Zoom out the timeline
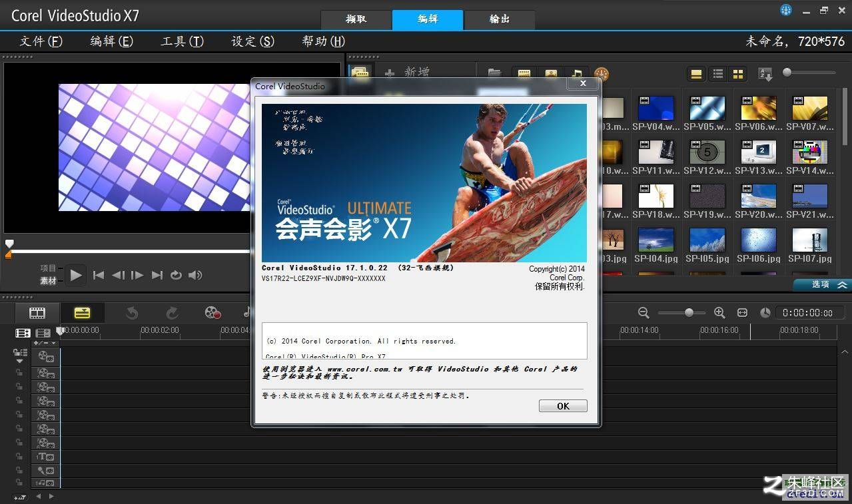852x504 pixels. click(643, 312)
